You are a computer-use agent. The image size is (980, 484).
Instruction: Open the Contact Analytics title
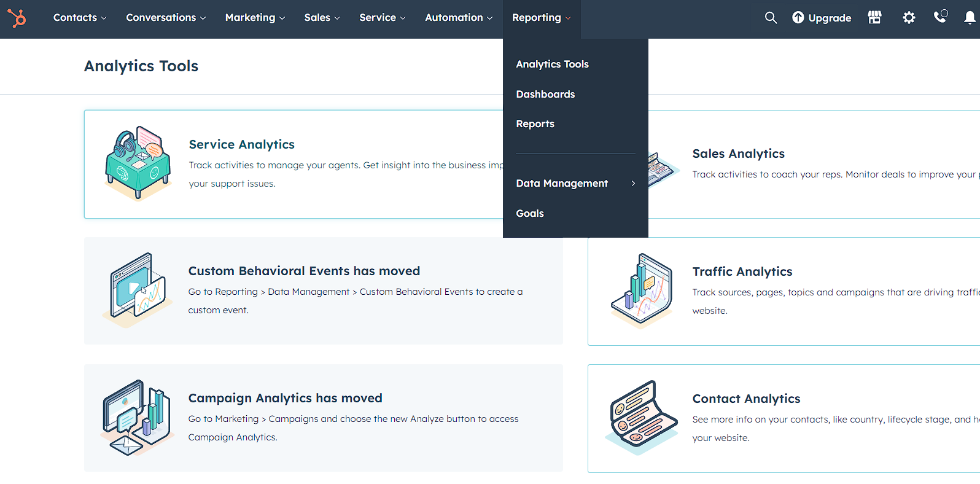(746, 399)
